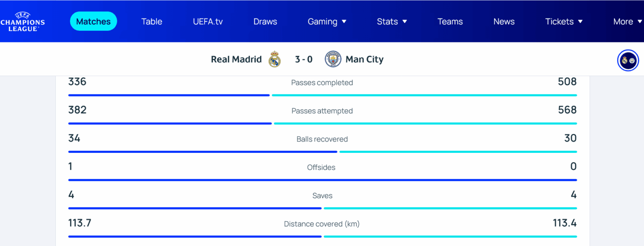Viewport: 644px width, 246px height.
Task: Open the News section
Action: tap(504, 21)
